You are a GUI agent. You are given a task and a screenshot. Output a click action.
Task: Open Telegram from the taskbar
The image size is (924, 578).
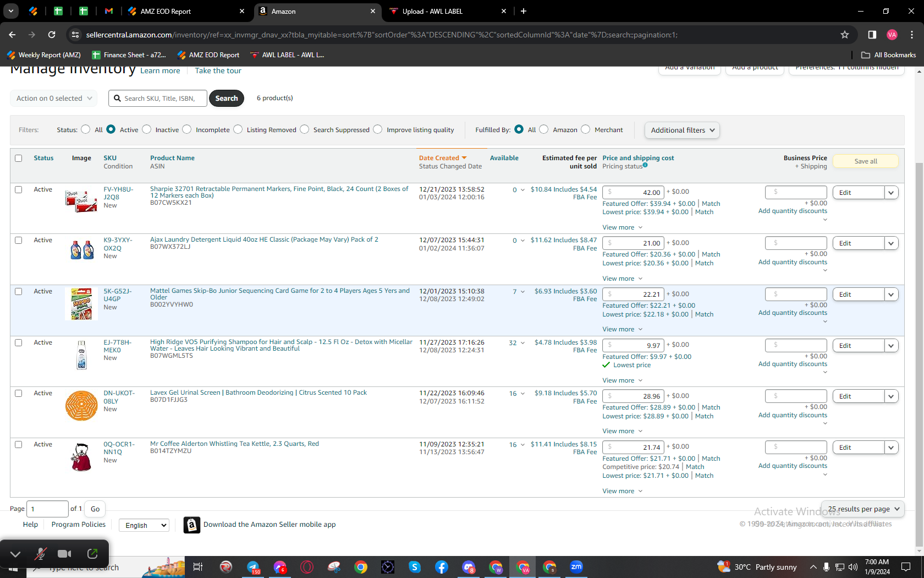point(253,567)
